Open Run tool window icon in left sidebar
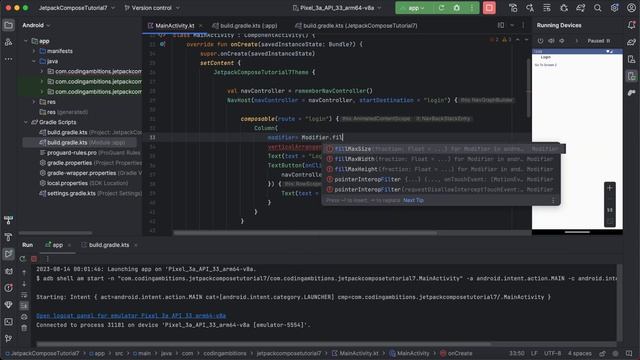 click(8, 254)
